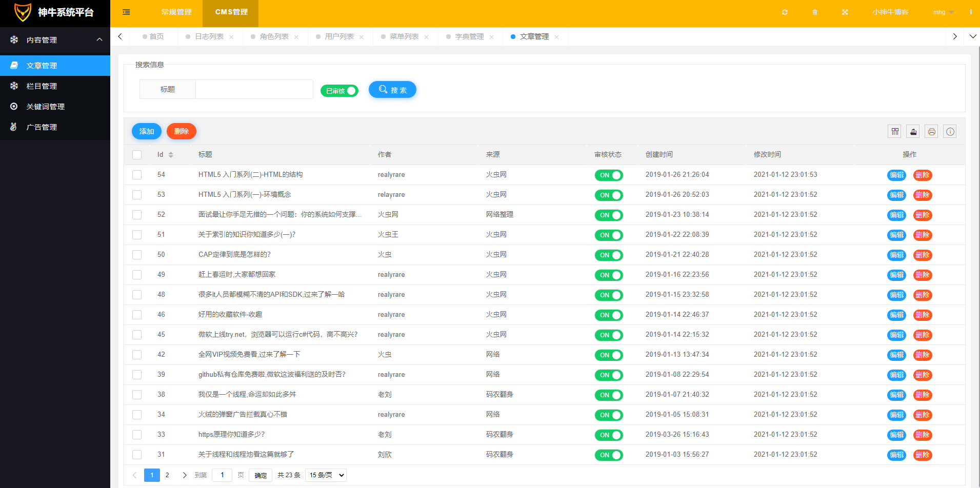Click the 搜索 search button
Image resolution: width=980 pixels, height=488 pixels.
(x=392, y=90)
